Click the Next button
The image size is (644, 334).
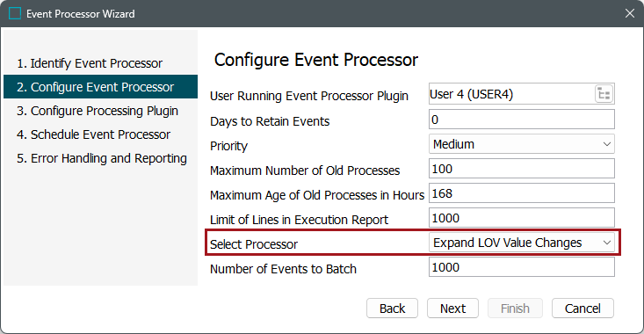pos(452,309)
